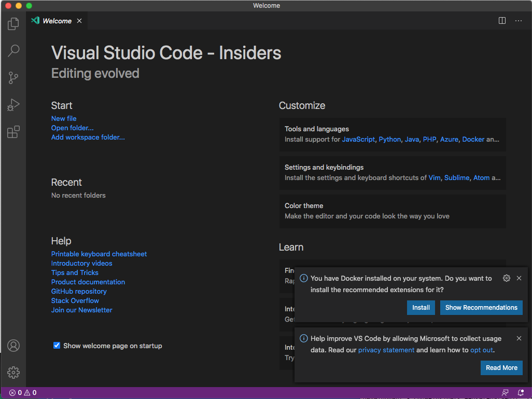Open Product documentation link
Viewport: 532px width, 399px height.
88,282
